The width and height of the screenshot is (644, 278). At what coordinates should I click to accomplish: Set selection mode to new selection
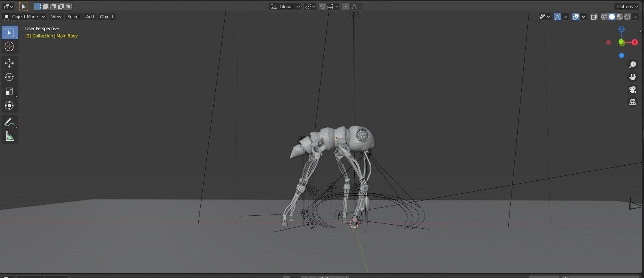pos(37,7)
